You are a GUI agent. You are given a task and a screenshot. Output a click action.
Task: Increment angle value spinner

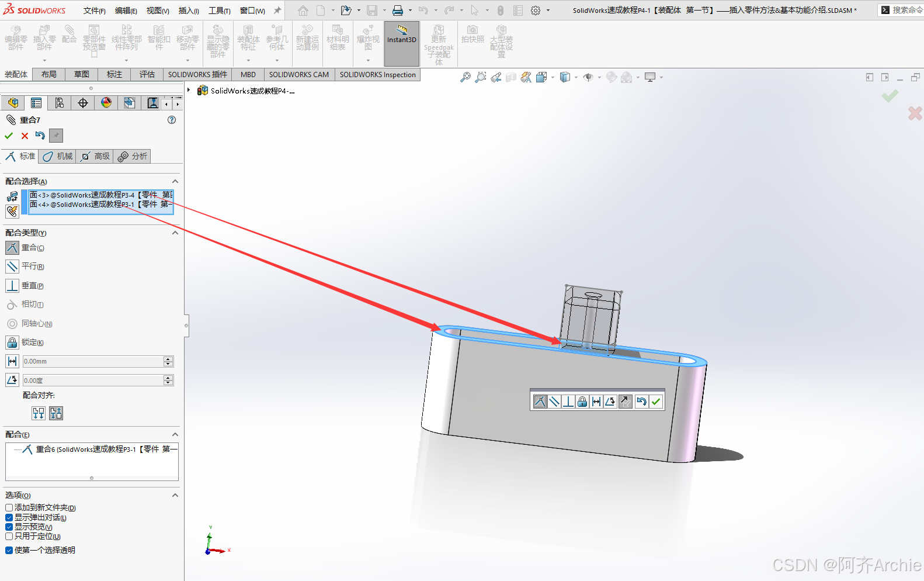(168, 378)
